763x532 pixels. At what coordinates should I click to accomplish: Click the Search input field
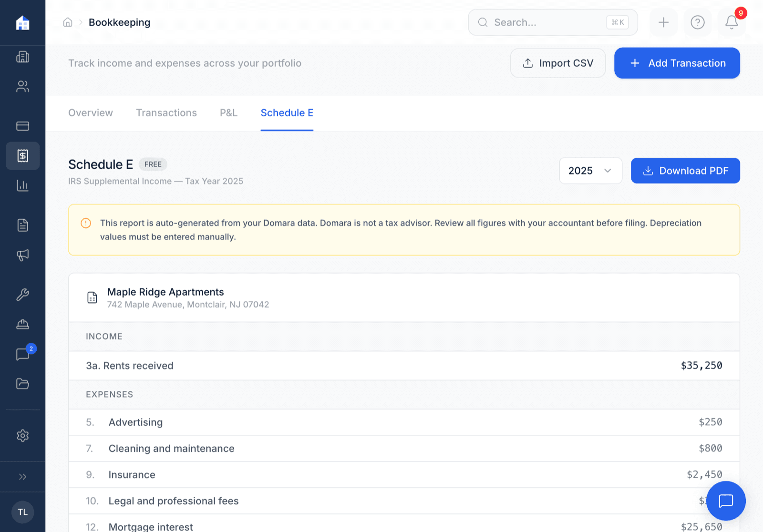(x=548, y=22)
